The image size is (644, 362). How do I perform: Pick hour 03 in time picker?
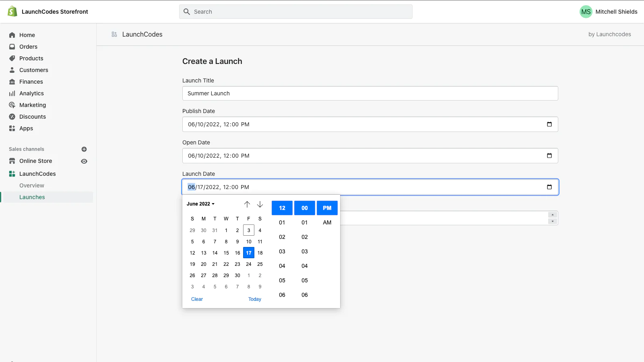[x=282, y=251]
